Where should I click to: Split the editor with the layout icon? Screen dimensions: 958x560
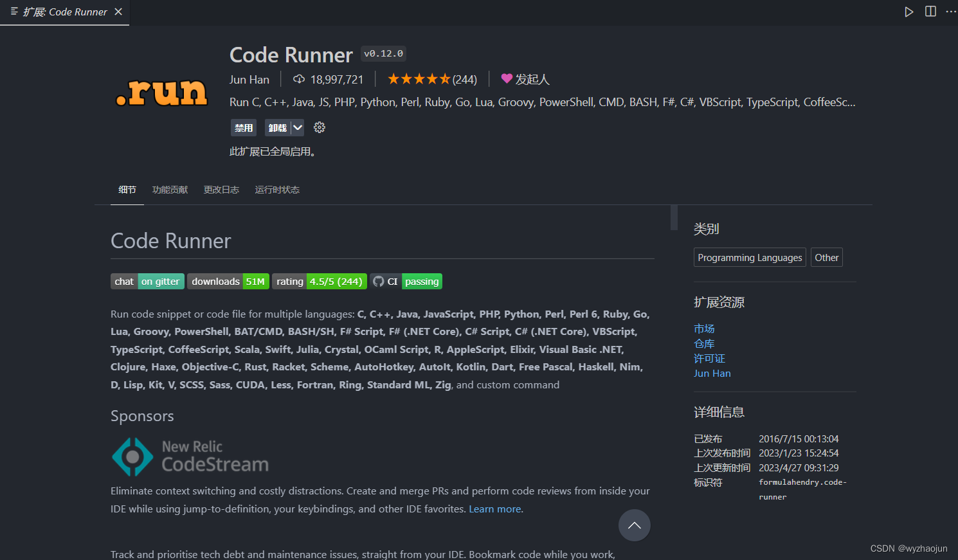[x=930, y=12]
